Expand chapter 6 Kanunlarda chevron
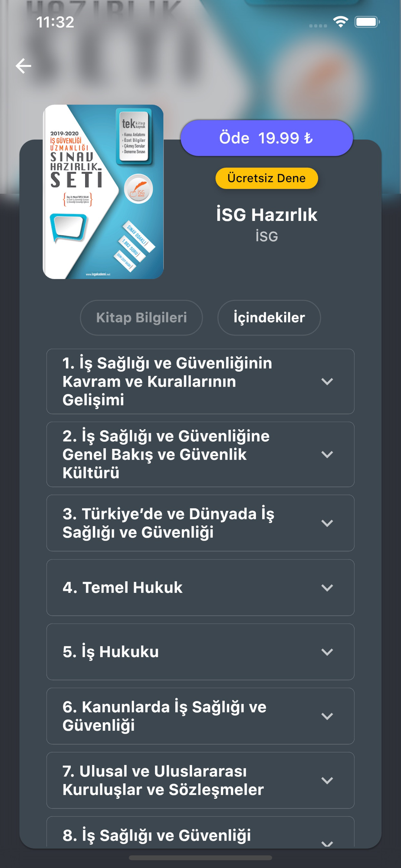 pos(327,716)
